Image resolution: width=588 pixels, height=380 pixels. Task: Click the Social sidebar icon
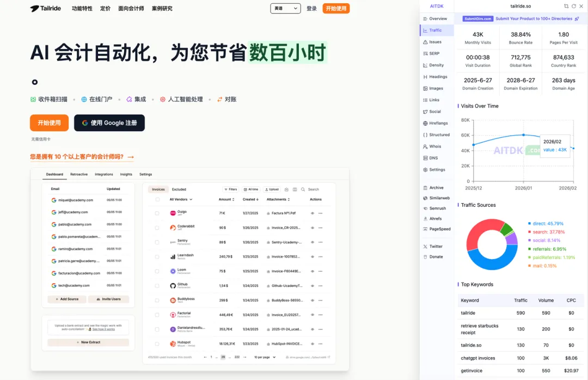coord(425,112)
